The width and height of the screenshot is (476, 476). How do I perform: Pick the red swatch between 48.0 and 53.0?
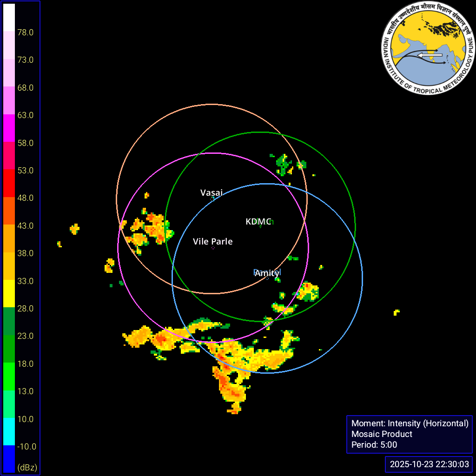pyautogui.click(x=9, y=183)
